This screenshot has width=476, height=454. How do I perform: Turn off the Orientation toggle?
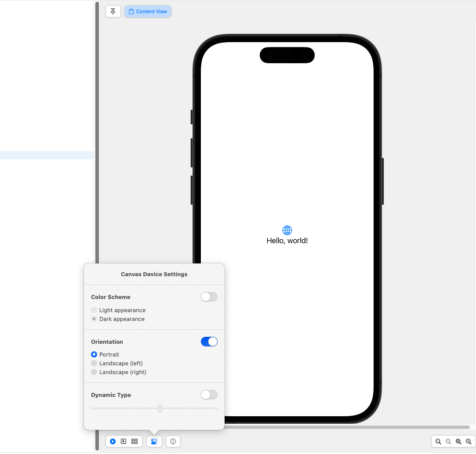point(209,342)
